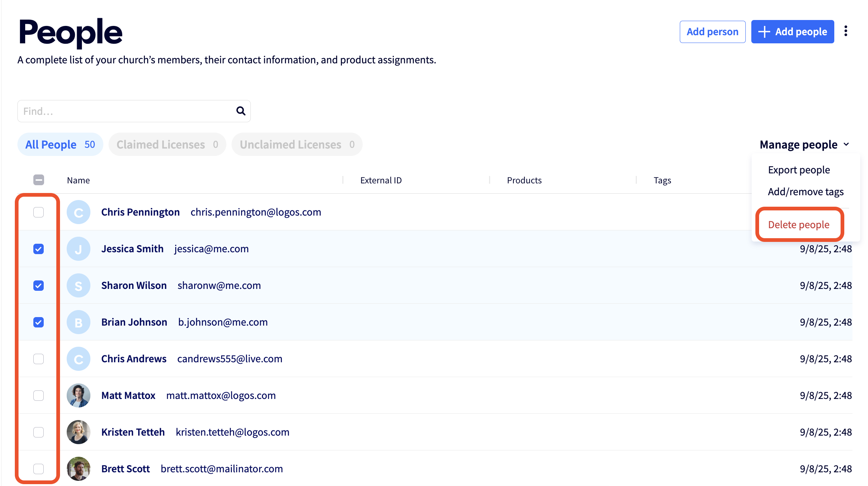Click Chris Pennington's avatar circle

tap(79, 212)
